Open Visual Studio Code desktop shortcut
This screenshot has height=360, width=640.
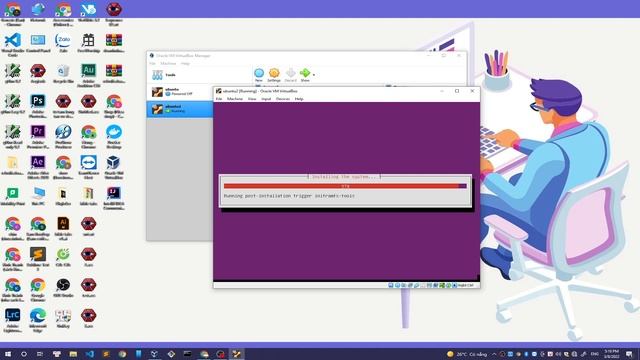pyautogui.click(x=13, y=44)
